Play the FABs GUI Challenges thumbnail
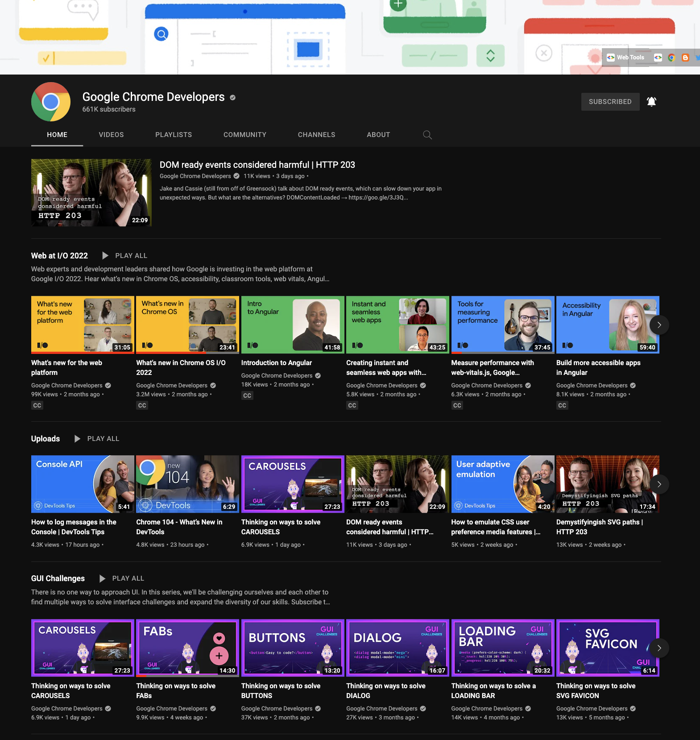Screen dimensions: 700x740 click(x=187, y=648)
